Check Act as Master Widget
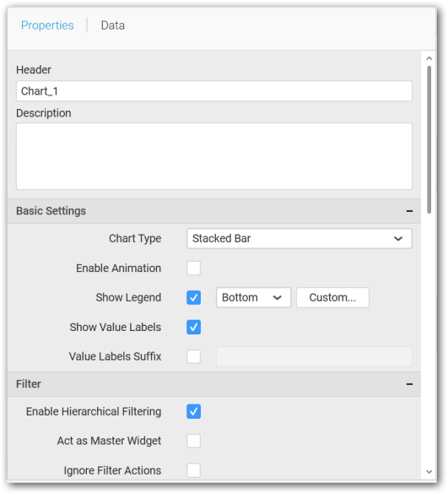 (x=193, y=441)
